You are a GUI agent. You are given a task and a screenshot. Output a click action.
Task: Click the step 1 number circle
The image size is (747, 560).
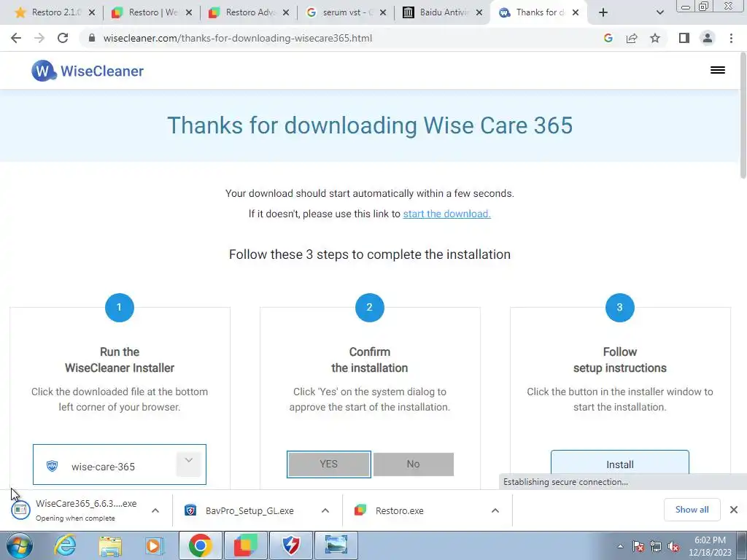click(x=119, y=307)
